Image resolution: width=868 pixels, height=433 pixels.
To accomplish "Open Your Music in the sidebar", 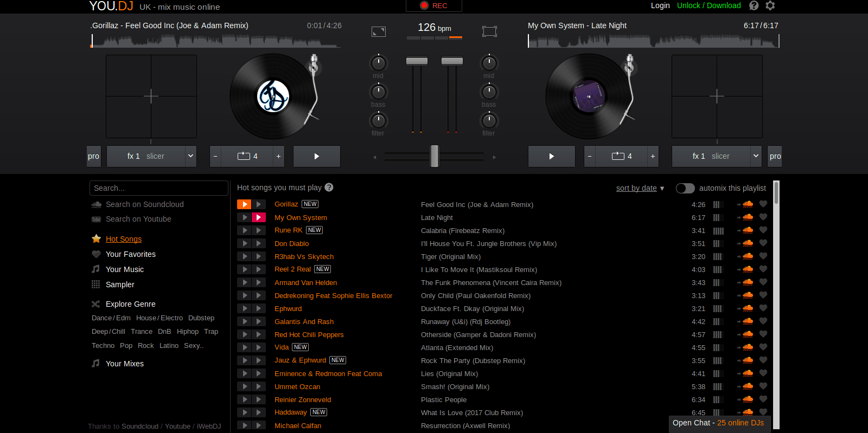I will click(x=125, y=269).
